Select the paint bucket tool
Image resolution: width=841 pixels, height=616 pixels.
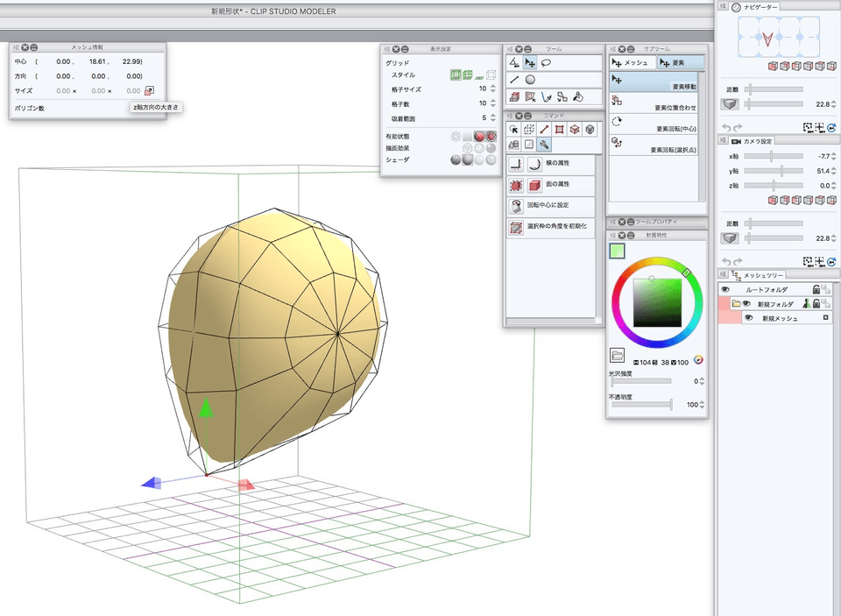tap(577, 96)
